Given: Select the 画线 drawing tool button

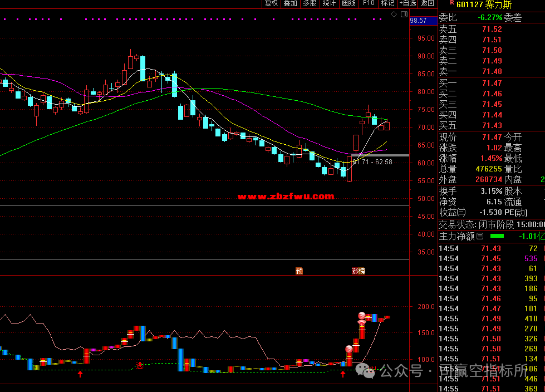Looking at the screenshot, I should pyautogui.click(x=348, y=3).
